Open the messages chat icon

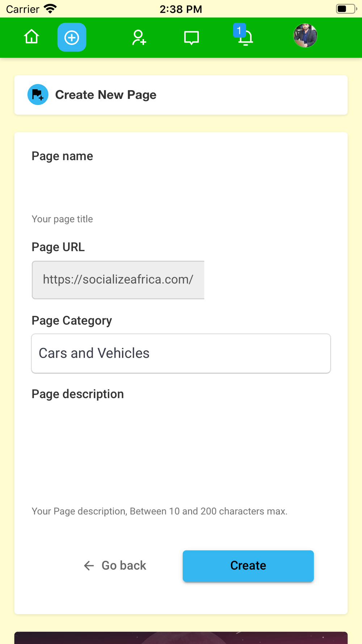point(191,38)
